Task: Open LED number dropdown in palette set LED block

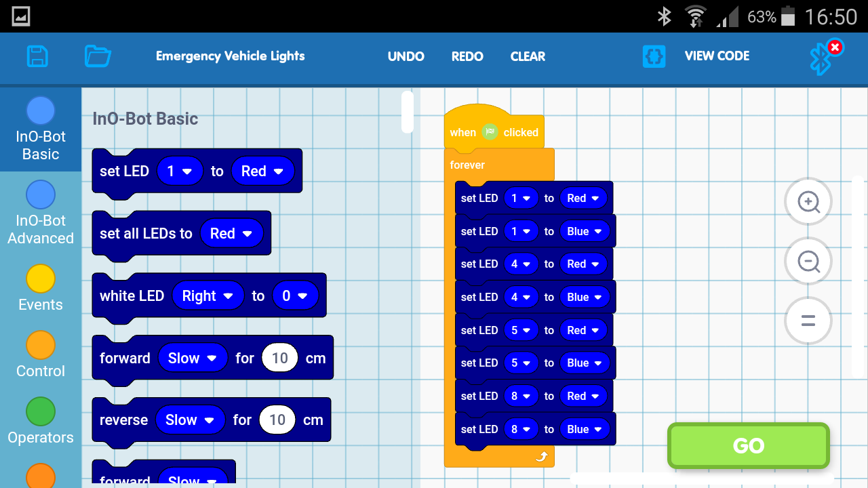Action: 180,171
